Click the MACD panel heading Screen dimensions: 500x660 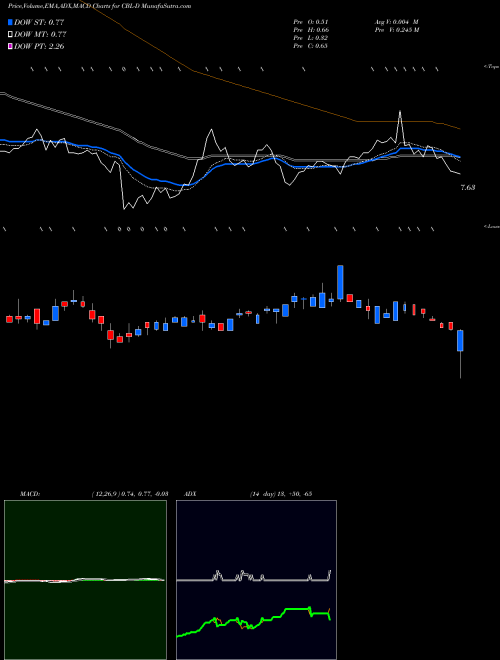click(30, 494)
